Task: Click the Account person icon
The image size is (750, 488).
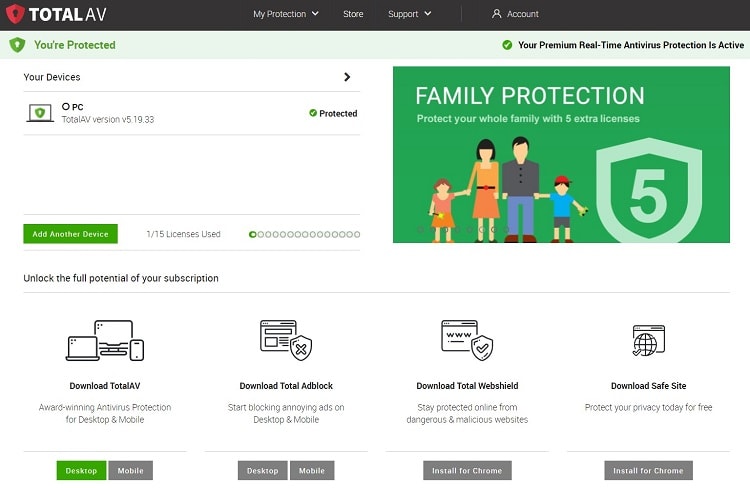Action: [496, 14]
